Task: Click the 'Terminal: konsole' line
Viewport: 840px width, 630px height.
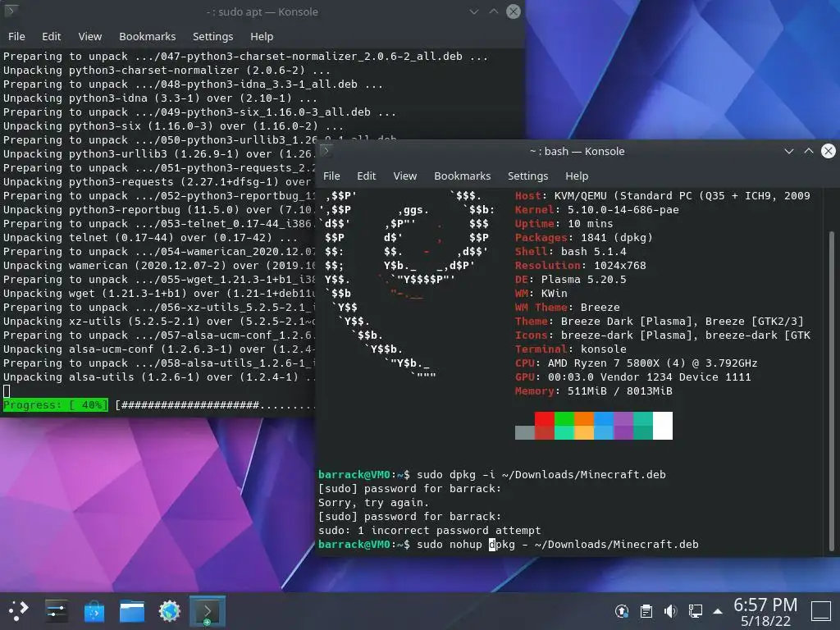Action: [x=571, y=349]
